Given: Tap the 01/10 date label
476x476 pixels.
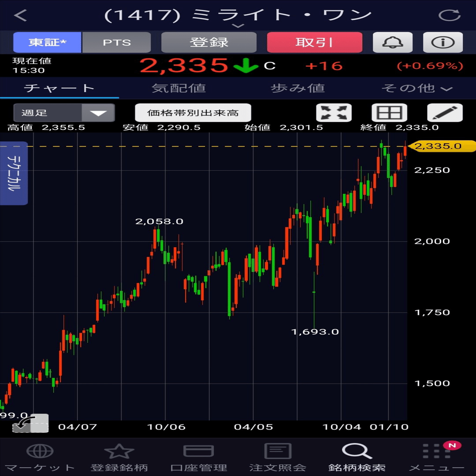Looking at the screenshot, I should coord(389,427).
